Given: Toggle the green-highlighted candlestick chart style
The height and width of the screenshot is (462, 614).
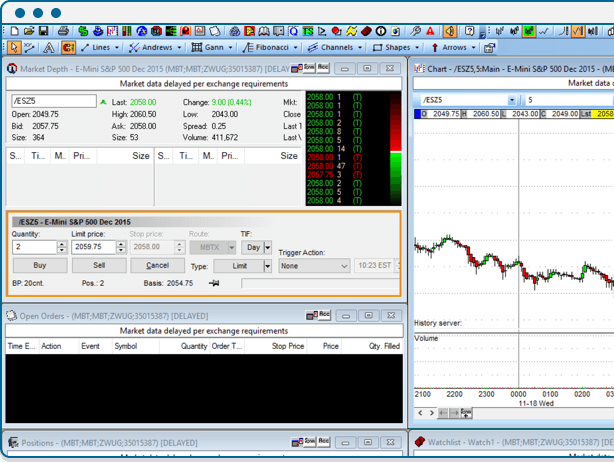Looking at the screenshot, I should (x=529, y=31).
